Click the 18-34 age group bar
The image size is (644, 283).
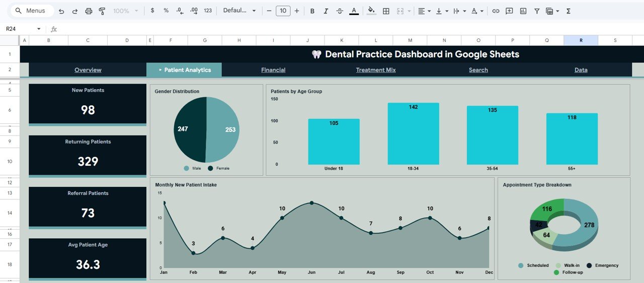(x=413, y=133)
